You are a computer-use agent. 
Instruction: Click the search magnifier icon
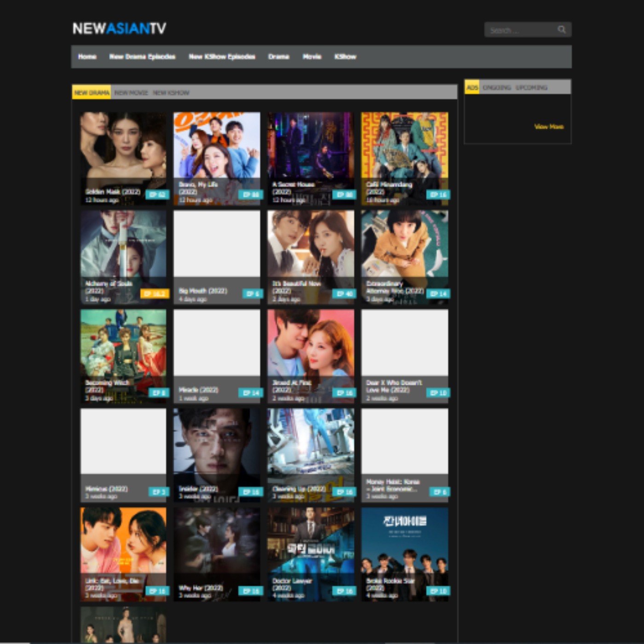(562, 30)
